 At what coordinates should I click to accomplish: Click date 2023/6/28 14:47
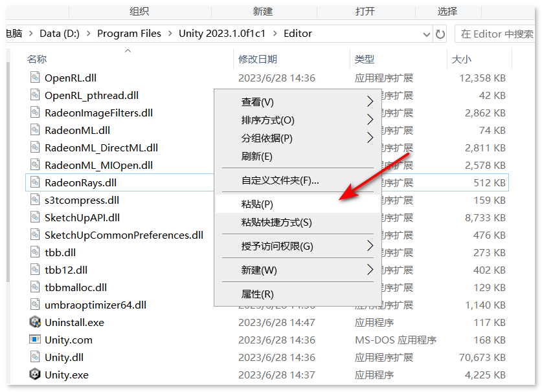click(x=277, y=322)
